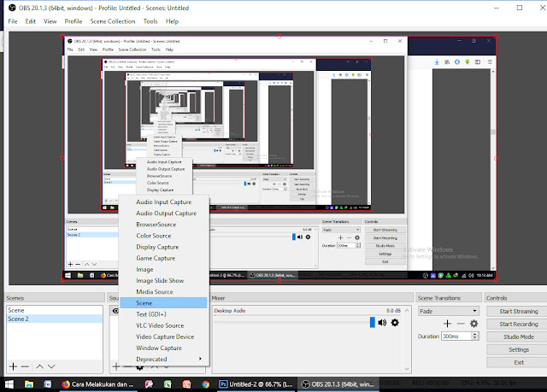Switch to Photoshop Untitled-2 taskbar item
547x392 pixels.
(256, 384)
